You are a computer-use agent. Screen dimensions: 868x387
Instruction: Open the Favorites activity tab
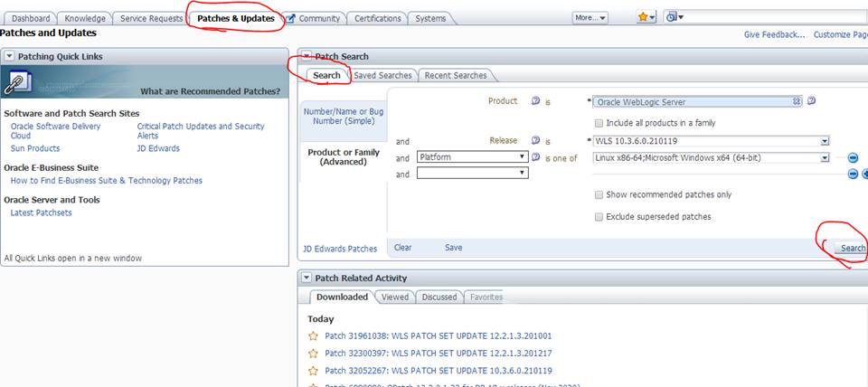[x=486, y=297]
